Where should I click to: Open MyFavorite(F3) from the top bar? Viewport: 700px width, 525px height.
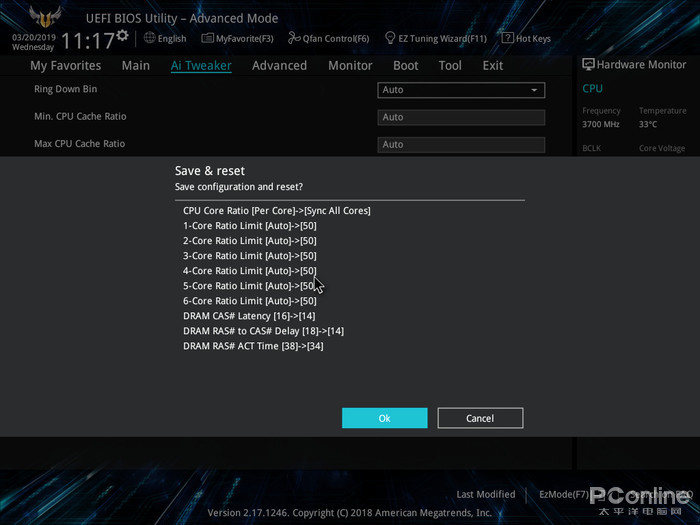pyautogui.click(x=245, y=38)
